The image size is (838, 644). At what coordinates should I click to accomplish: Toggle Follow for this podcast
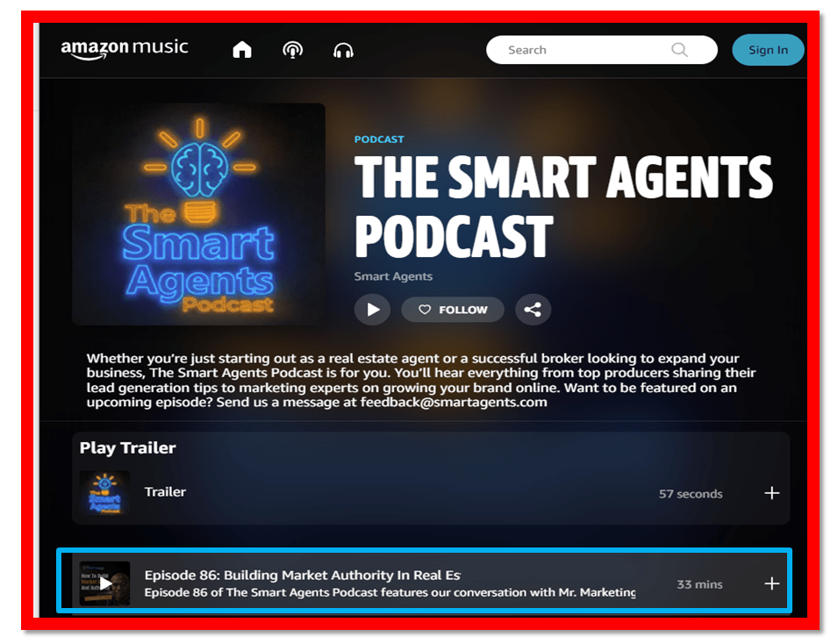click(x=453, y=310)
